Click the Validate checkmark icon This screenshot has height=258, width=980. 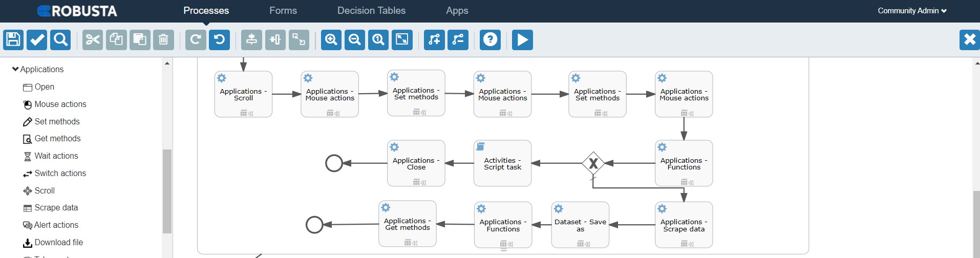pyautogui.click(x=37, y=40)
